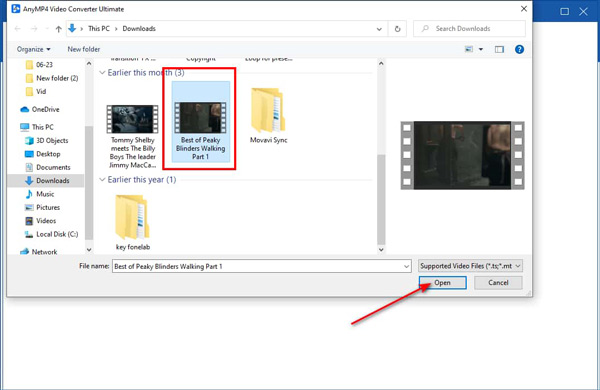This screenshot has height=390, width=600.
Task: Click the sidebar scroll-down arrow
Action: [89, 250]
